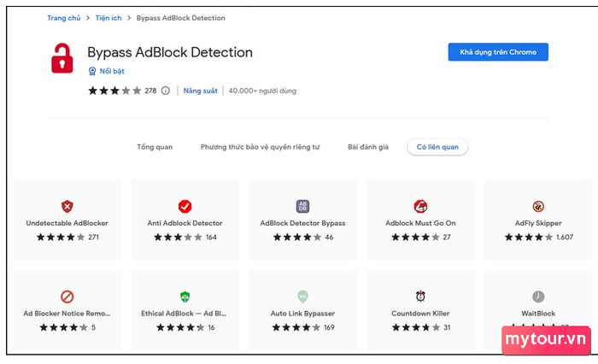This screenshot has width=598, height=364.
Task: Click the Ad Blocker Notice Remover 5 star rating
Action: (x=64, y=327)
